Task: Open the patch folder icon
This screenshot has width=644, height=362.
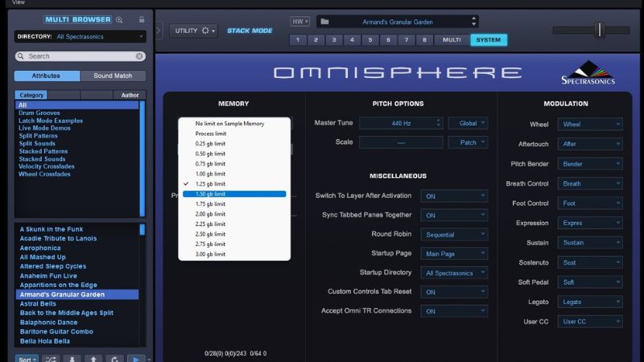Action: (323, 22)
